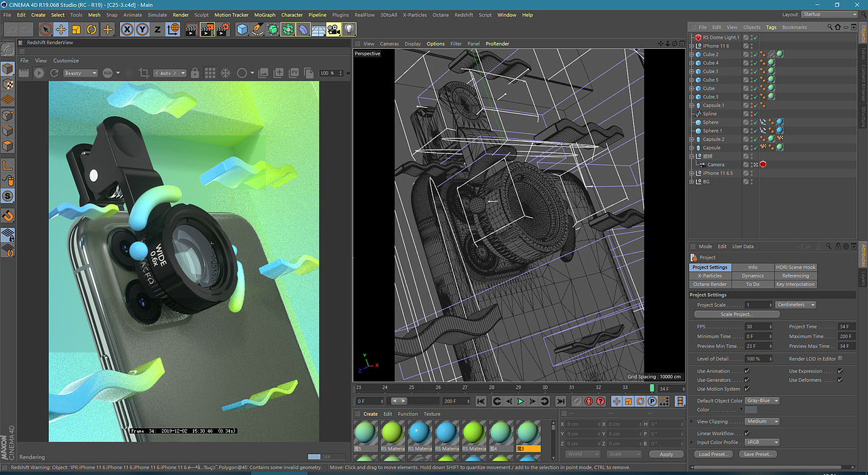Toggle the Use Deformers checkbox
The image size is (868, 475).
point(840,380)
